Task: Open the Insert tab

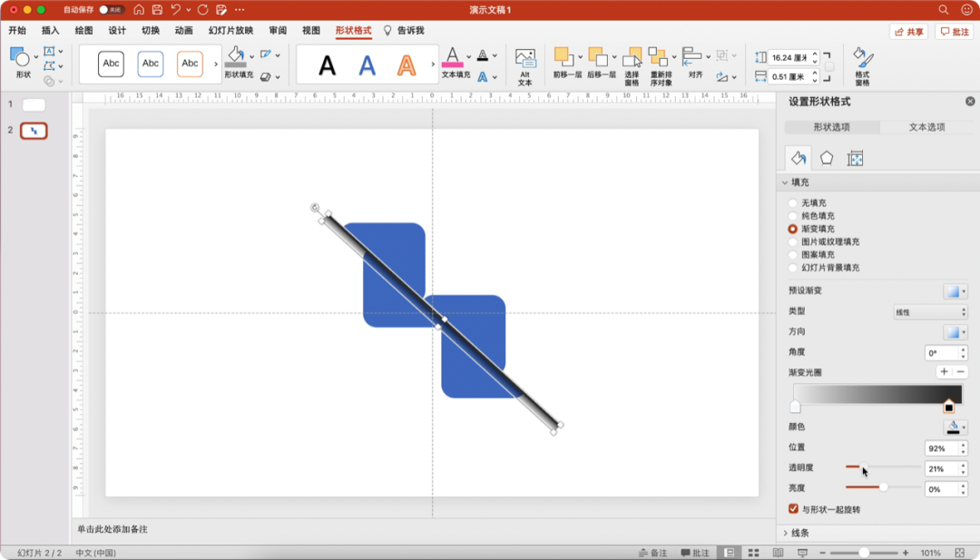Action: coord(50,31)
